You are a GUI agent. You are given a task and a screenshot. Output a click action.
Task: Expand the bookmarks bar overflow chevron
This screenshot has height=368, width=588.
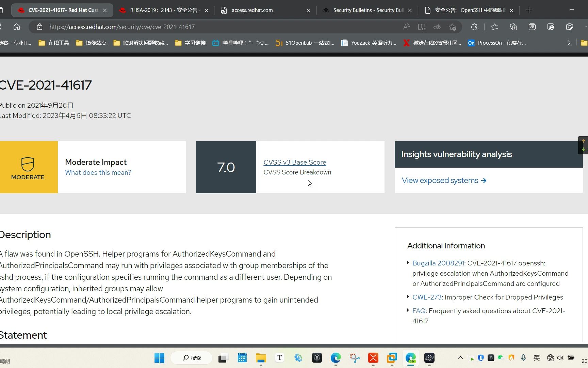click(x=569, y=43)
